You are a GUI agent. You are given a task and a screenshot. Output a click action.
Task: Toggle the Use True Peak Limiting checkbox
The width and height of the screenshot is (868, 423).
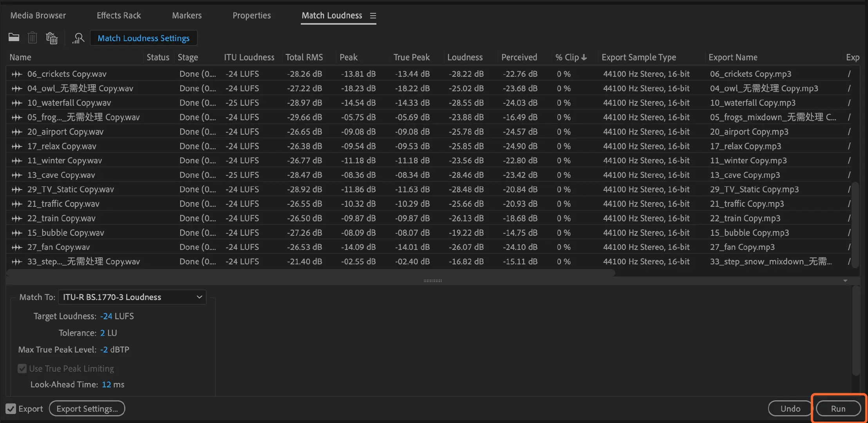pyautogui.click(x=22, y=369)
